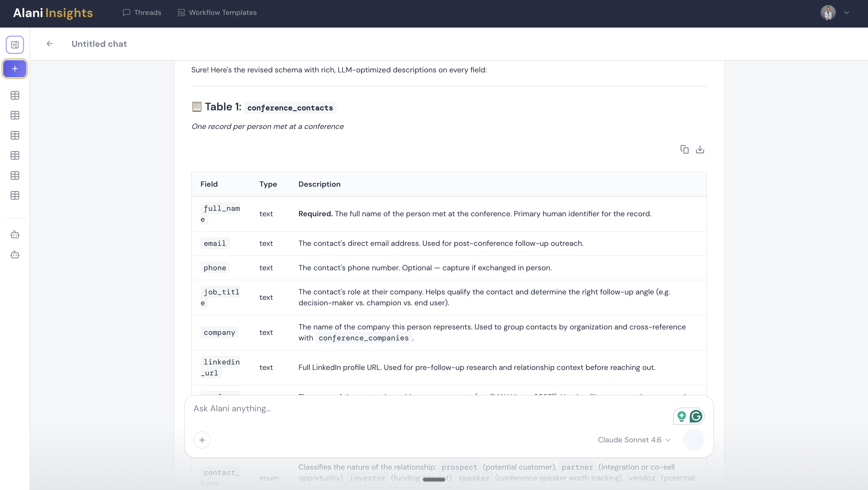Open the Threads tab
Screen dimensions: 868x490
click(x=142, y=12)
